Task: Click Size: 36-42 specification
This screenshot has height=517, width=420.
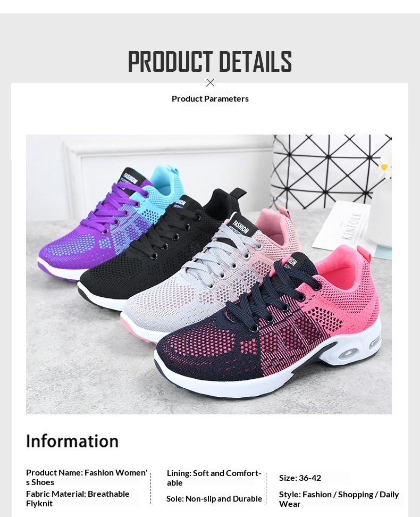Action: pos(300,478)
